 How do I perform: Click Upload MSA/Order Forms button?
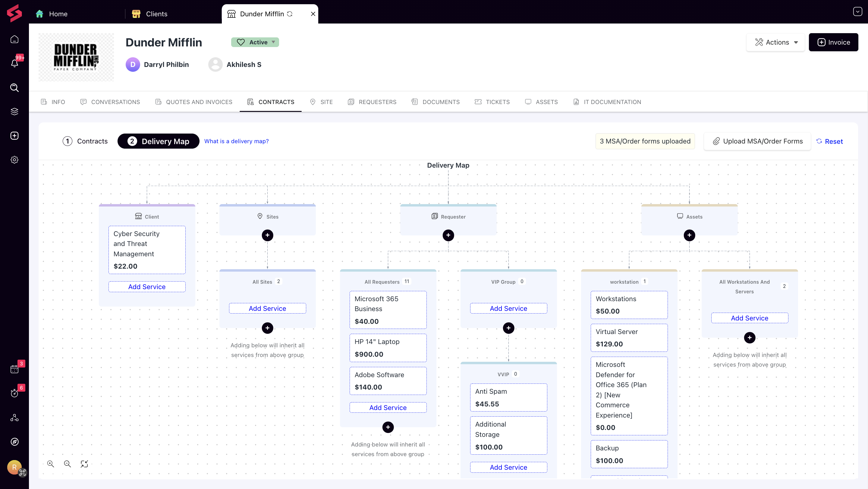point(757,141)
